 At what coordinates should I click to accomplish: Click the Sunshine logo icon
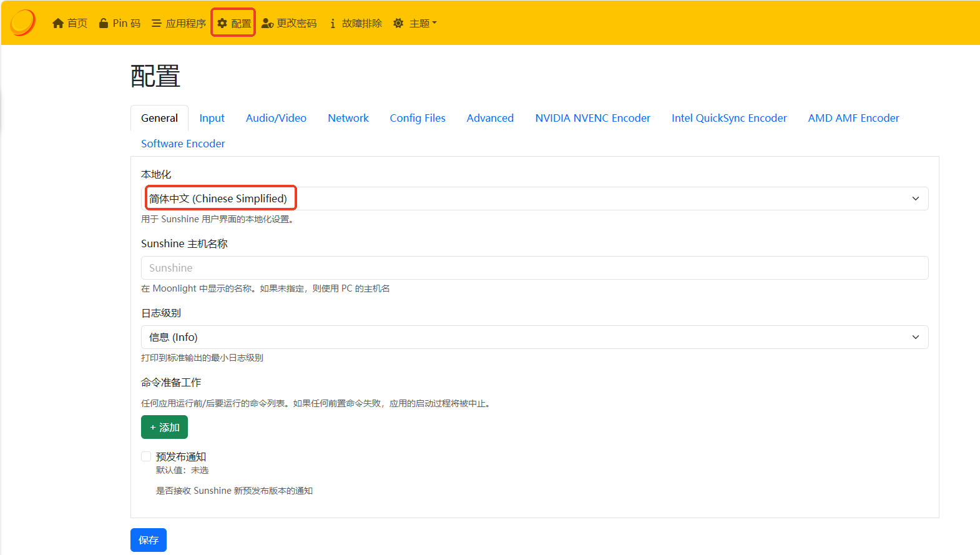23,22
